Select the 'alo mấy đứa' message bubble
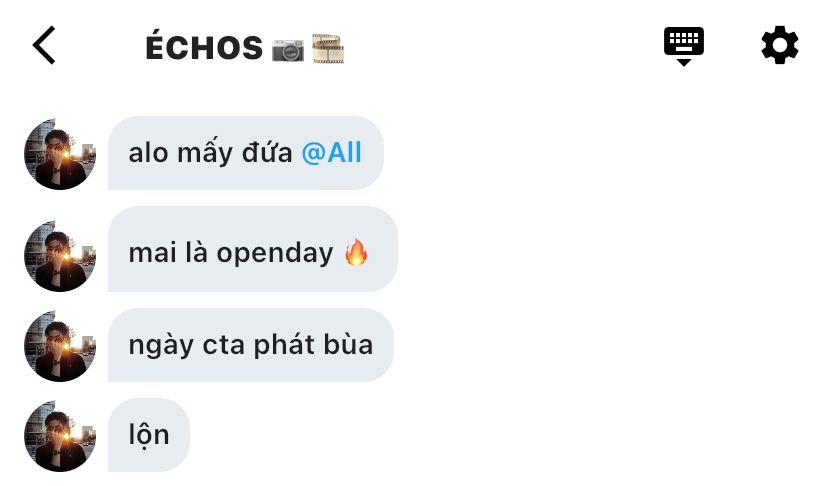The image size is (828, 486). click(246, 153)
